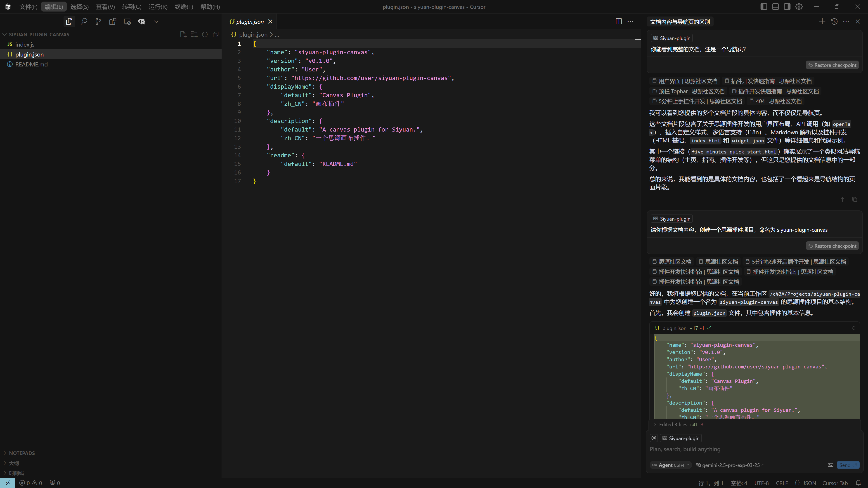The height and width of the screenshot is (488, 868).
Task: Open the Search view icon
Action: coord(84,21)
